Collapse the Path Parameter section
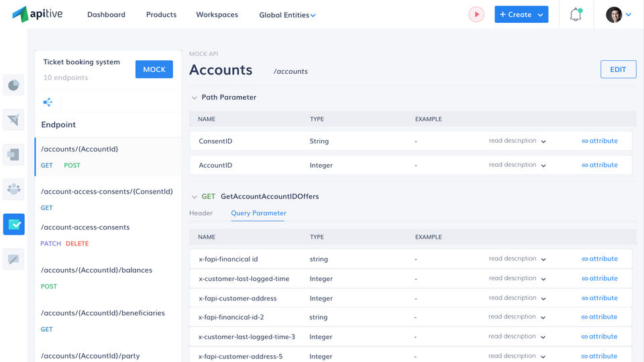 pos(195,98)
